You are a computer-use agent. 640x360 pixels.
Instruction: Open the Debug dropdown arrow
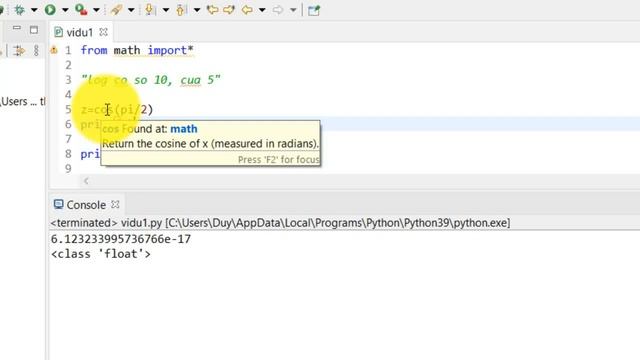click(x=34, y=10)
